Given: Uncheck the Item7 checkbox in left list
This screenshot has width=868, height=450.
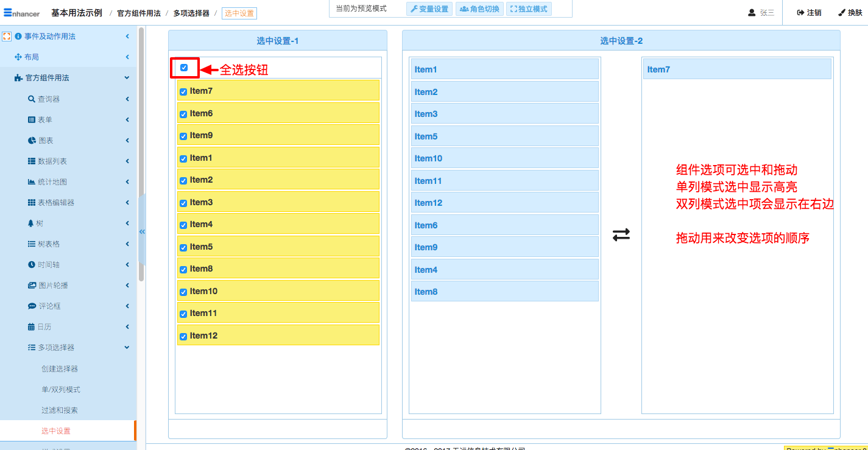Looking at the screenshot, I should click(x=183, y=92).
